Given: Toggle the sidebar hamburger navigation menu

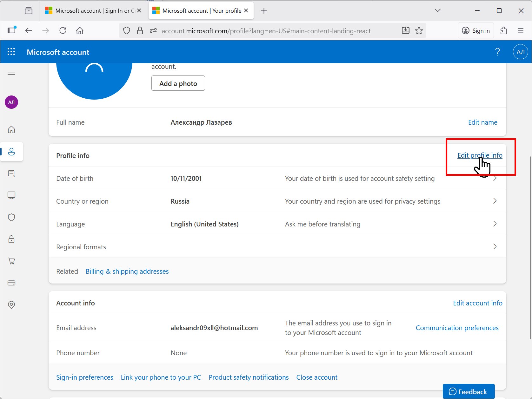Looking at the screenshot, I should pyautogui.click(x=11, y=74).
